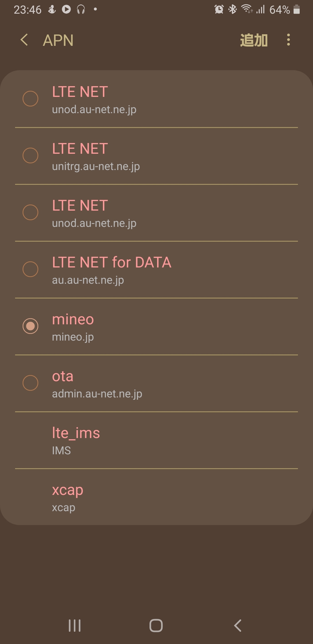Tap the back arrow beside APN title
Image resolution: width=313 pixels, height=644 pixels.
click(24, 40)
